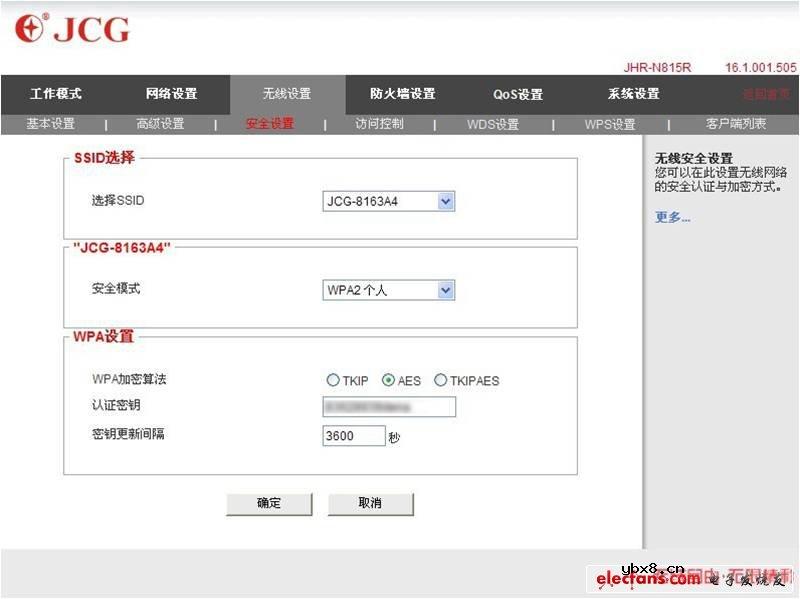Go to the QoS设置 tab

tap(519, 94)
